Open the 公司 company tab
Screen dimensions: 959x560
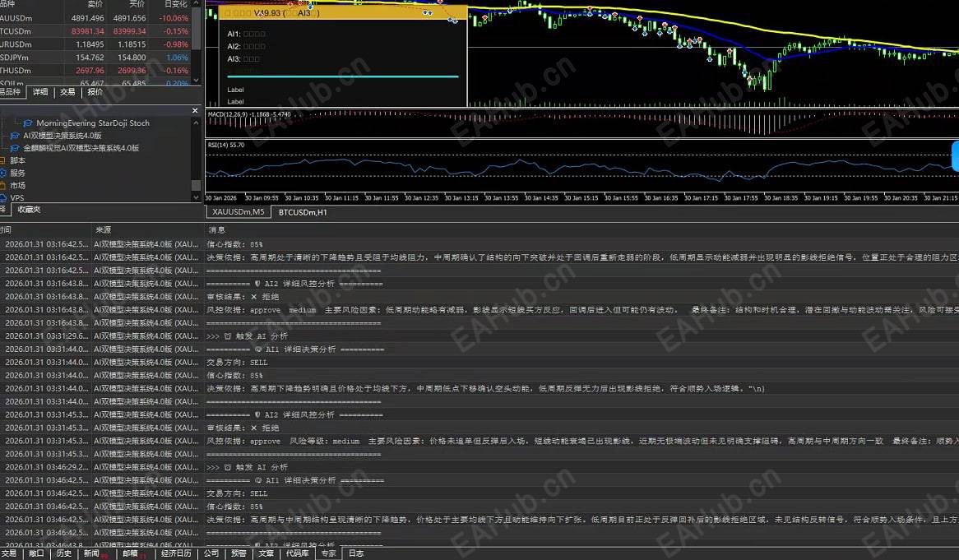tap(211, 553)
